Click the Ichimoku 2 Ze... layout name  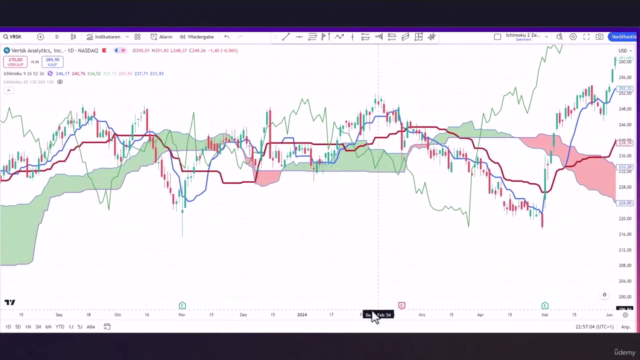[523, 37]
